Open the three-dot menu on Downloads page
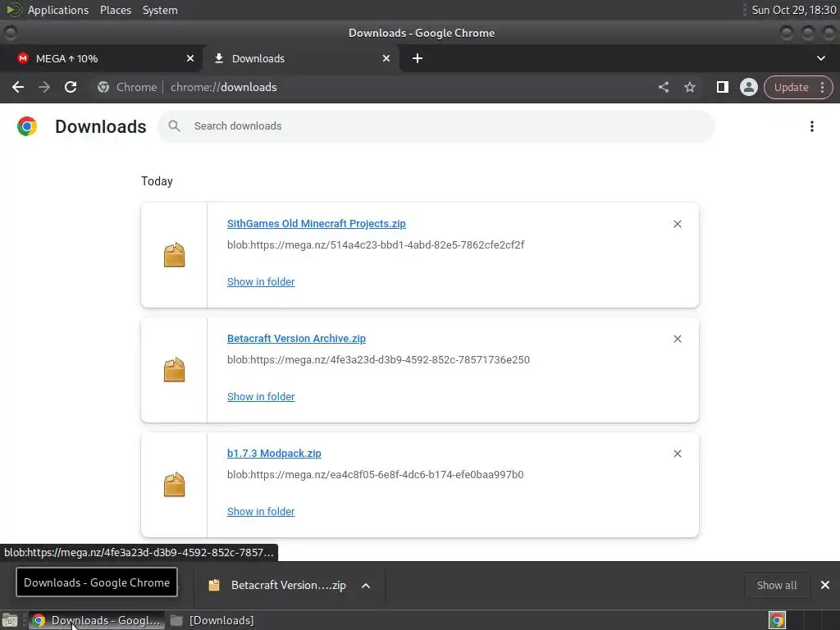840x630 pixels. 812,126
